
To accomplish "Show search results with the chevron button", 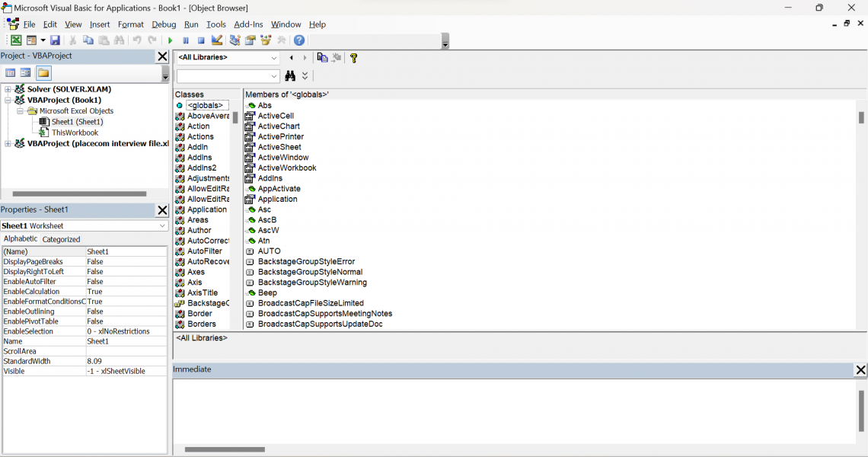I will [305, 75].
